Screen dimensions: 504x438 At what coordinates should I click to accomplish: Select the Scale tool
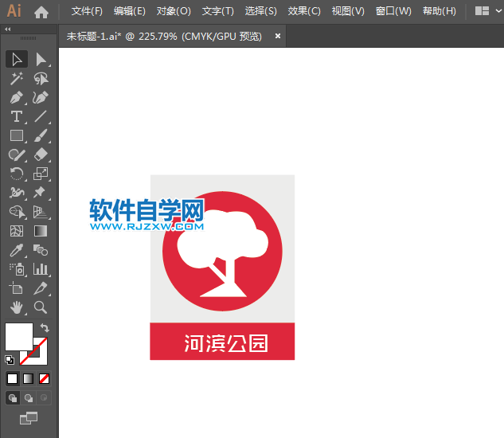(41, 174)
